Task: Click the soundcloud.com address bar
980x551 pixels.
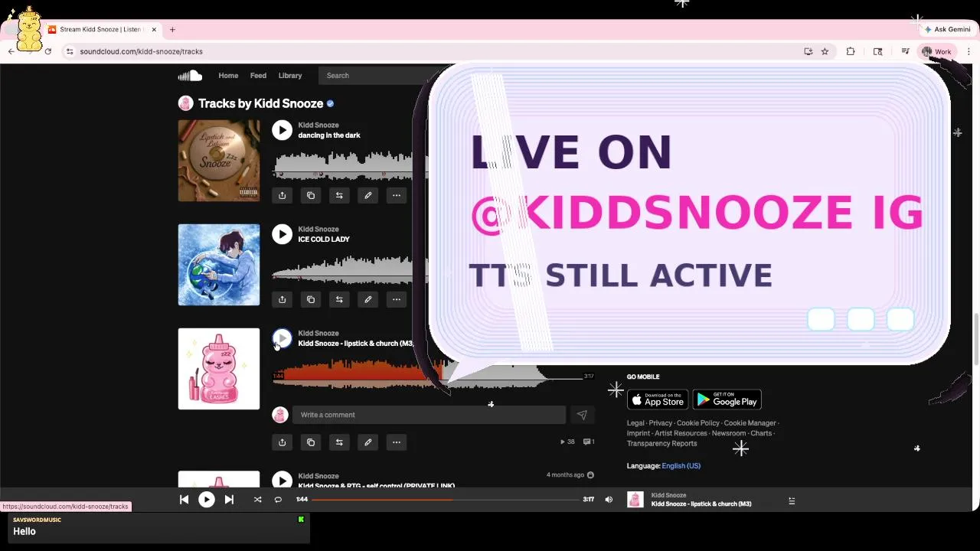Action: [x=429, y=51]
